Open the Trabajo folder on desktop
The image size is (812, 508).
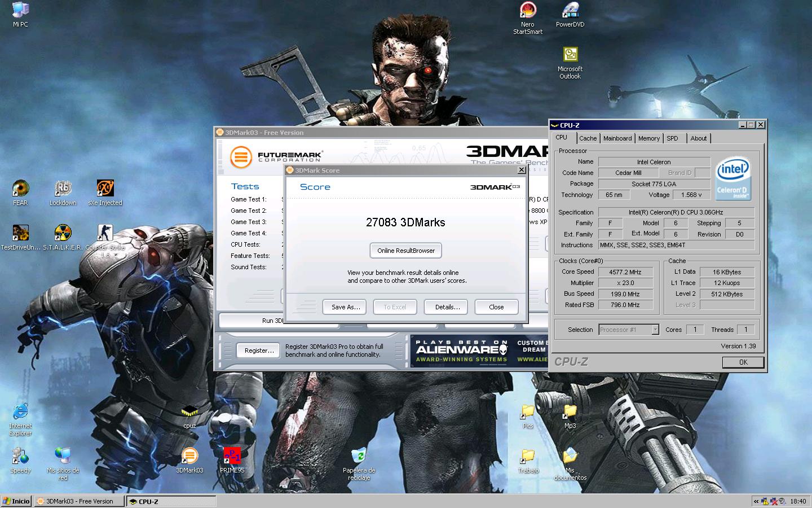pos(528,460)
